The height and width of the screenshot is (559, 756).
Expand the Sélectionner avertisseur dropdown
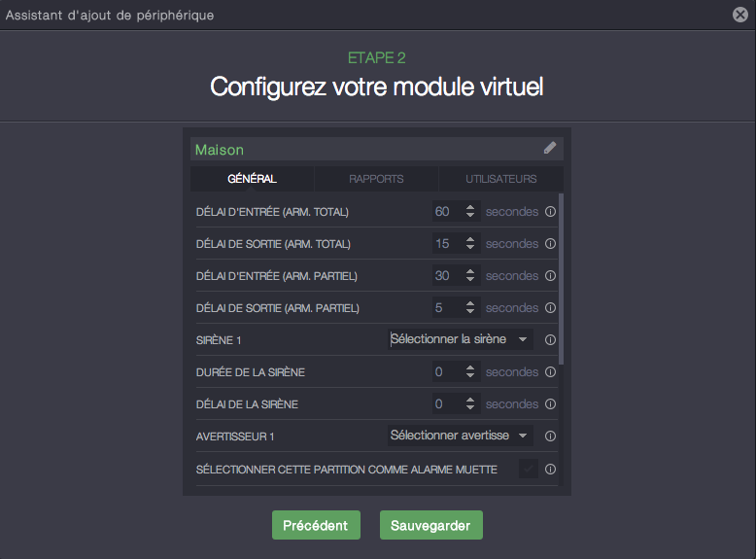(x=461, y=436)
